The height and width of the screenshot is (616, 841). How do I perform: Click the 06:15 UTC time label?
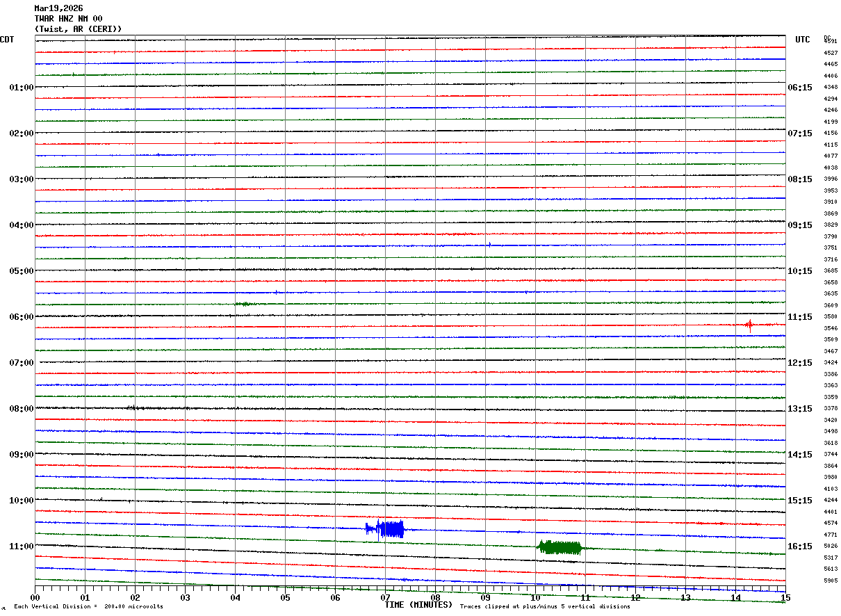(800, 88)
